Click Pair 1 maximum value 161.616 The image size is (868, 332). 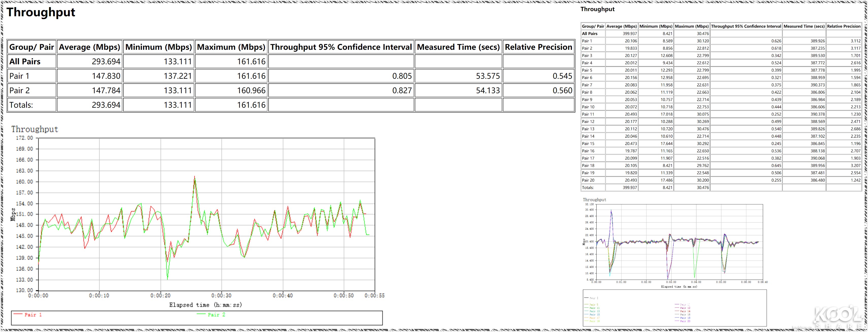point(251,76)
